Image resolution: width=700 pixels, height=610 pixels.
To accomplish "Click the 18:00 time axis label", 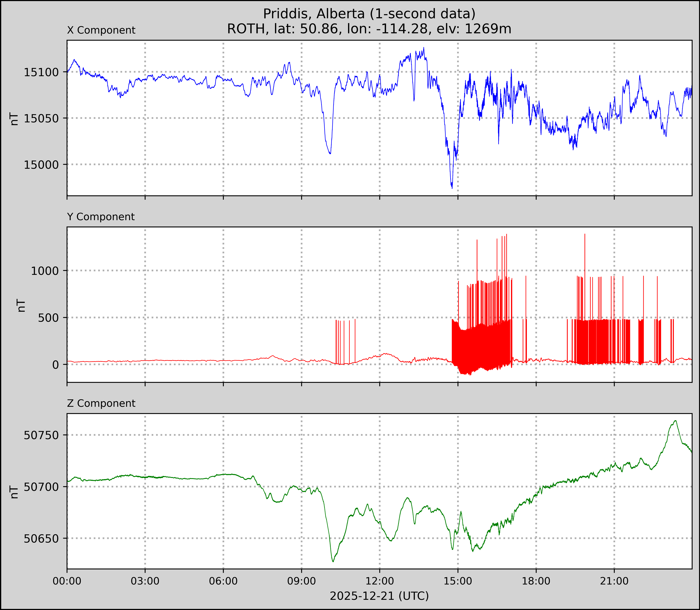I will click(536, 581).
